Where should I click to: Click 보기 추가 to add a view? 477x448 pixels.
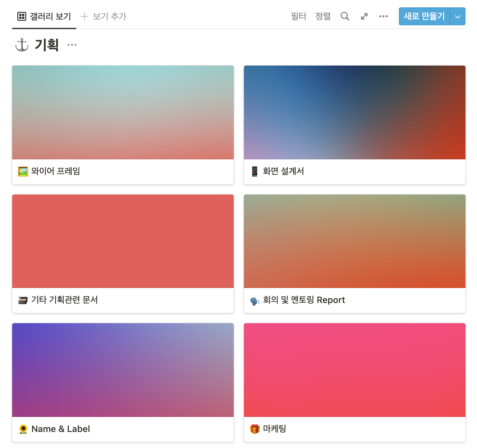[x=104, y=16]
